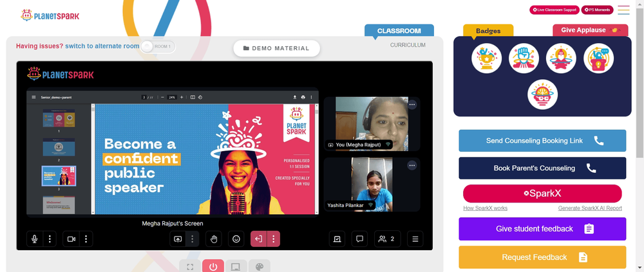644x272 pixels.
Task: Open the hamburger menu in call toolbar
Action: tap(415, 239)
